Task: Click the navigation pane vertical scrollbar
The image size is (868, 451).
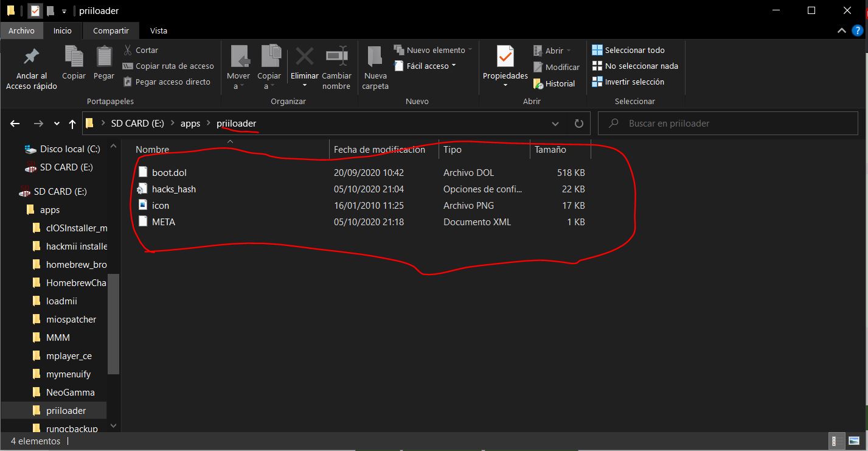Action: (x=113, y=323)
